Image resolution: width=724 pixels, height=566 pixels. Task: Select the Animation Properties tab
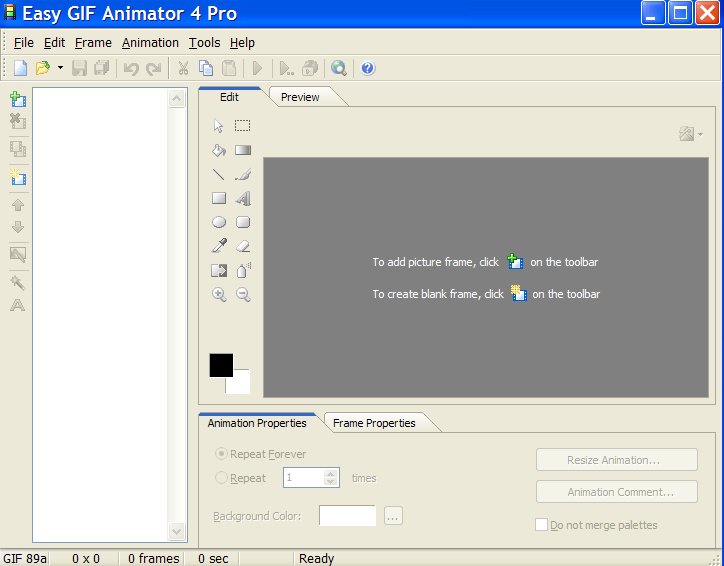point(257,423)
